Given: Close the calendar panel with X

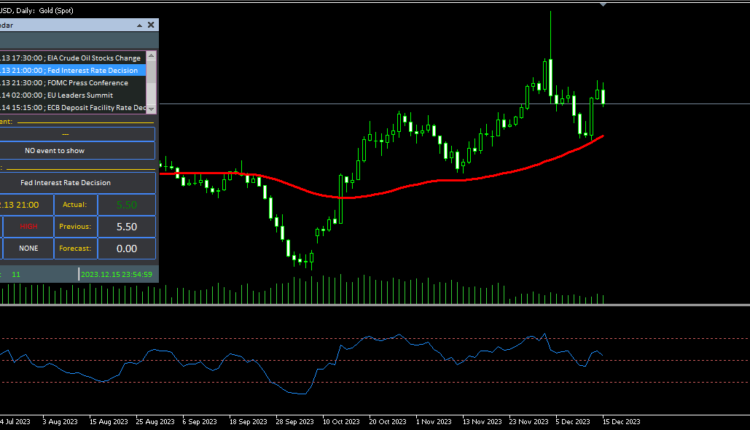Looking at the screenshot, I should [x=150, y=24].
